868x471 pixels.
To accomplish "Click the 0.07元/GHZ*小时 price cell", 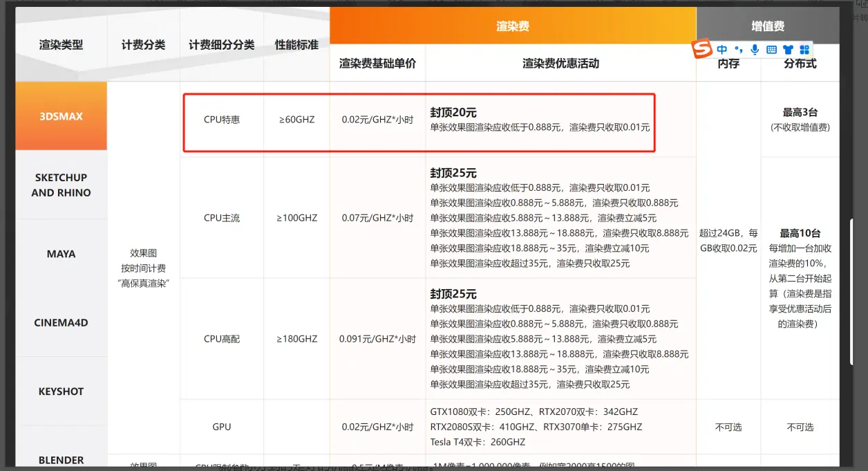I will 377,218.
